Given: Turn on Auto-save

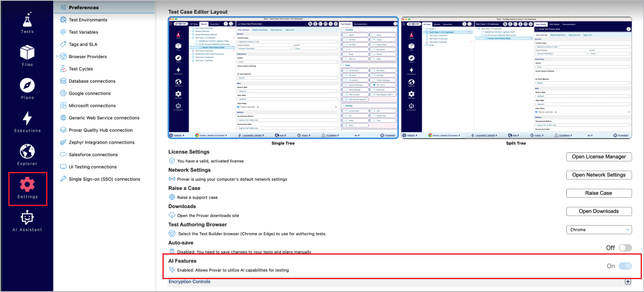Looking at the screenshot, I should [625, 248].
